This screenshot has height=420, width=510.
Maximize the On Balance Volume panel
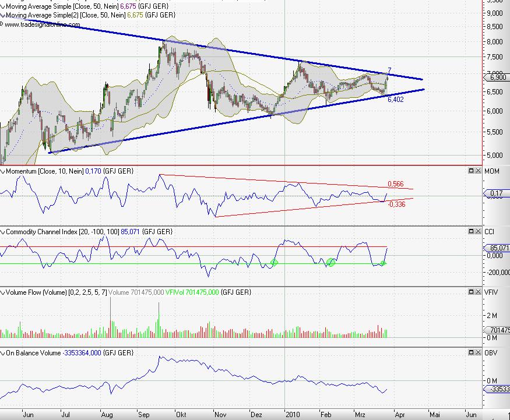[x=470, y=352]
